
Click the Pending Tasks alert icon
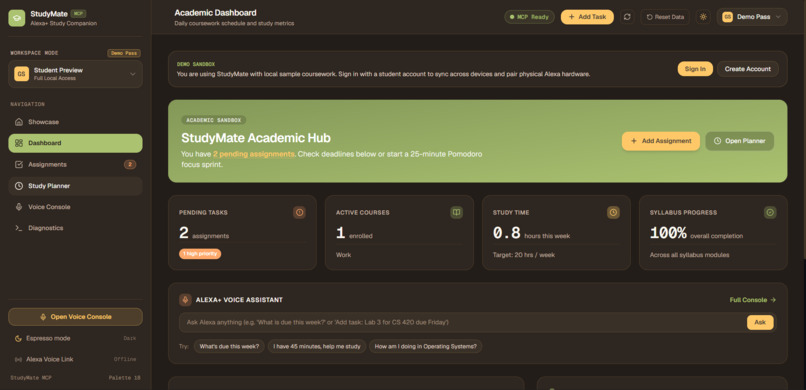(x=299, y=212)
